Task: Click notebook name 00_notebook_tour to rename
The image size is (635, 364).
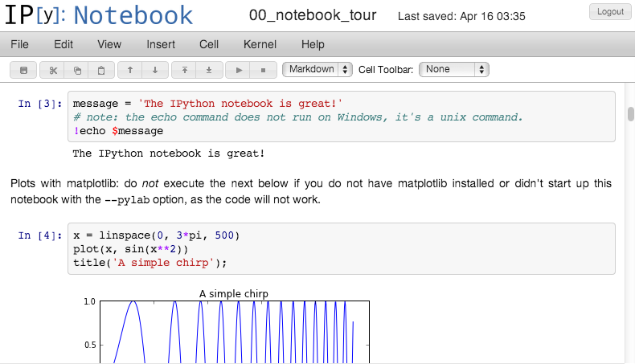Action: pos(313,15)
